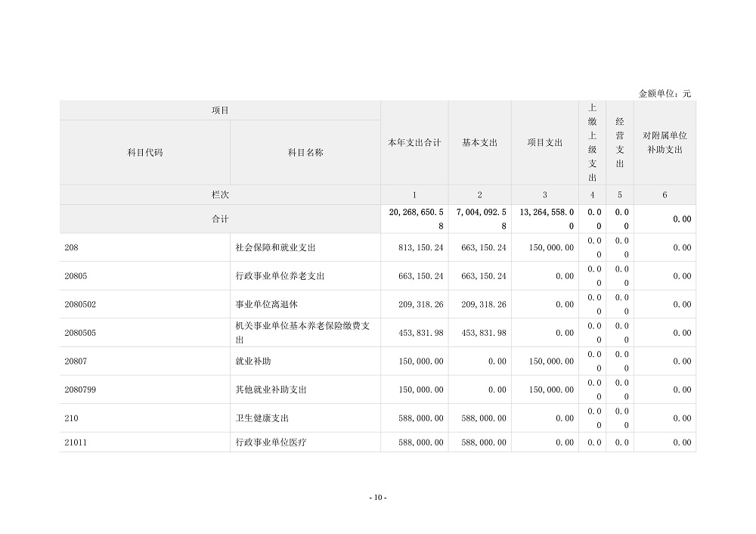Select the 栏次 row label
Screen dimensions: 756x534
[220, 194]
